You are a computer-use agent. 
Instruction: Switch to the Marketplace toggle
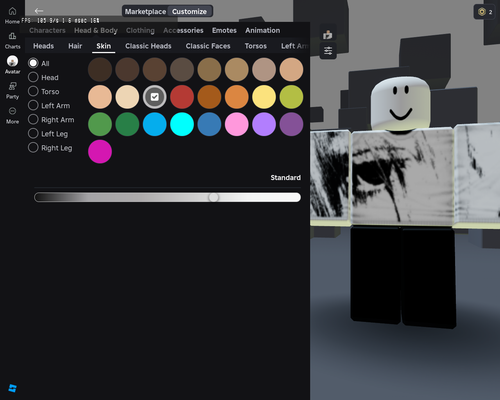pyautogui.click(x=145, y=11)
